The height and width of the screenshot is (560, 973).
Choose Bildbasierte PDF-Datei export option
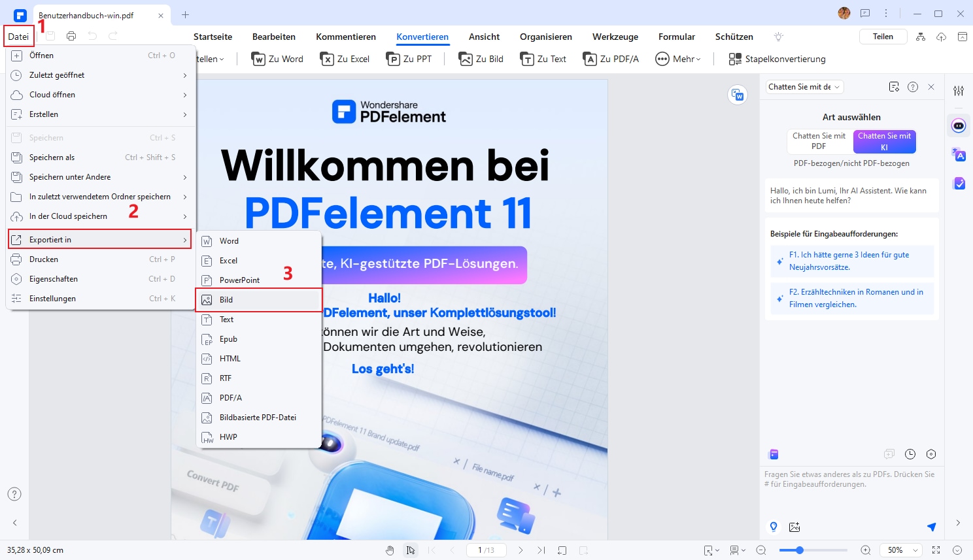[259, 418]
